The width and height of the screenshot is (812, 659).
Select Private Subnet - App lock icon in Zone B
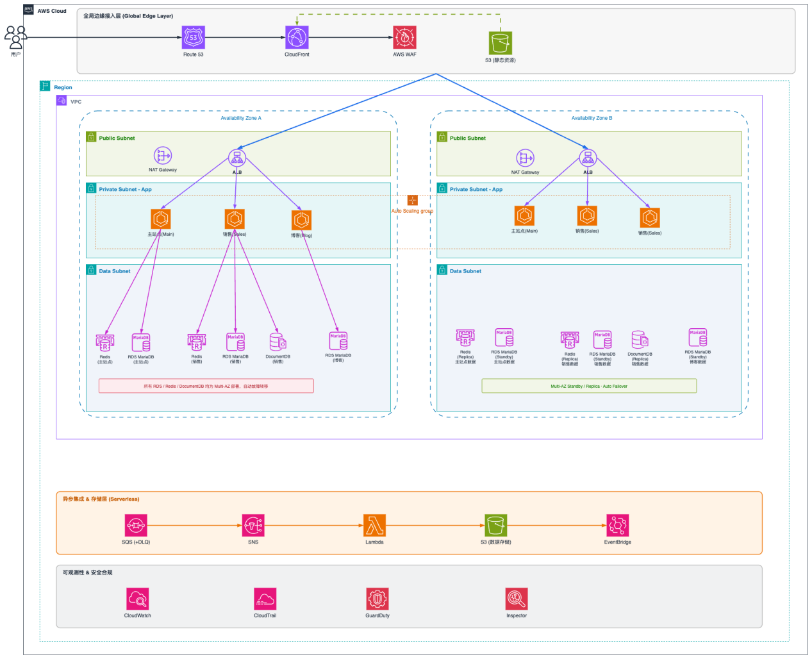click(x=442, y=188)
